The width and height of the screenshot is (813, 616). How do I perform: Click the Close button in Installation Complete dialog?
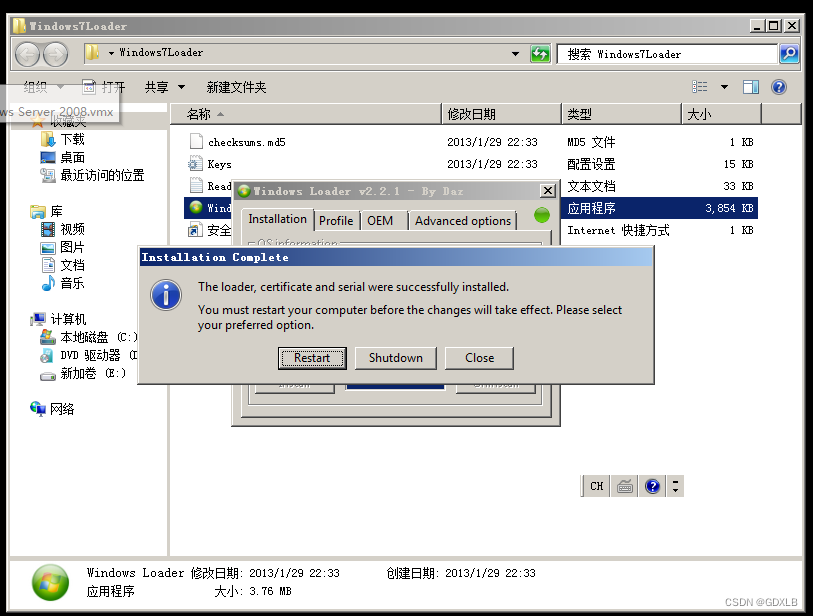click(479, 358)
